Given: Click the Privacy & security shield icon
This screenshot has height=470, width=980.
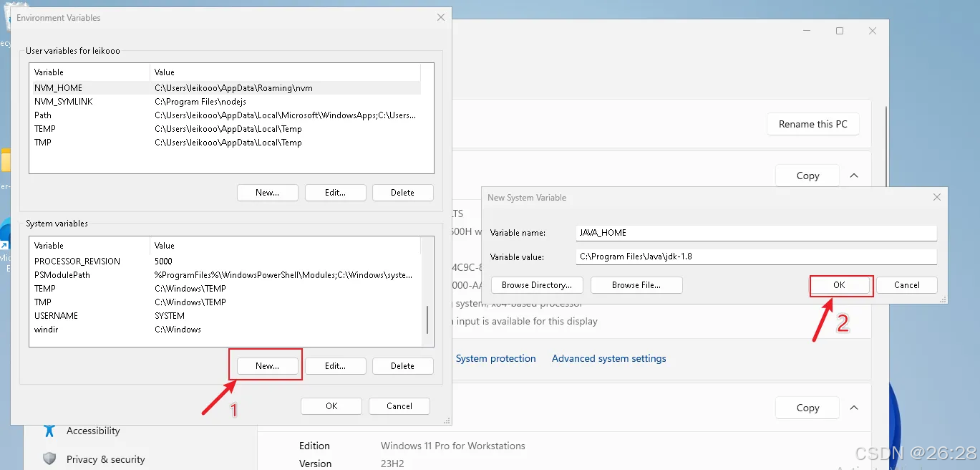Looking at the screenshot, I should click(49, 459).
